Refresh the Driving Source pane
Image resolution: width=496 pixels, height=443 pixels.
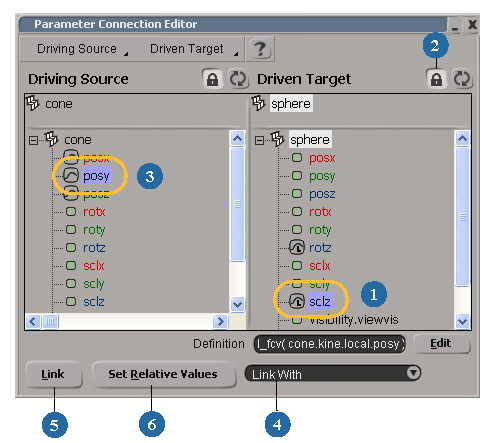point(238,79)
